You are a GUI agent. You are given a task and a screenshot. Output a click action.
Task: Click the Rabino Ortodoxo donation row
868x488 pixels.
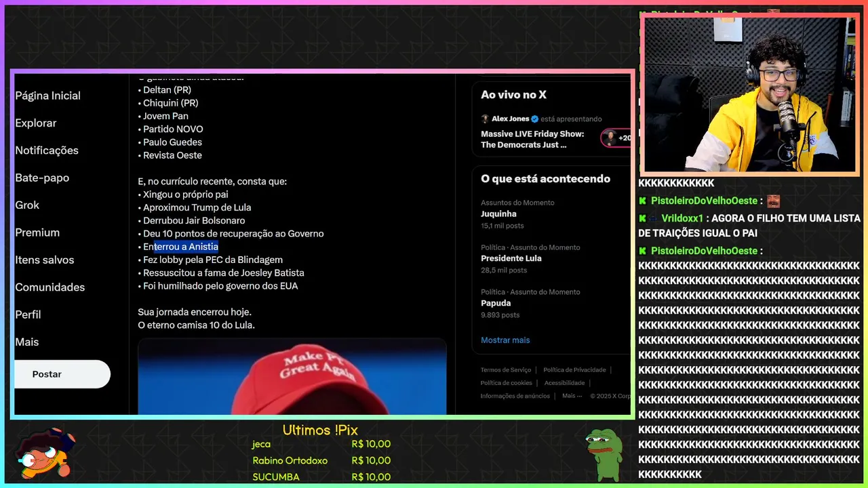321,461
